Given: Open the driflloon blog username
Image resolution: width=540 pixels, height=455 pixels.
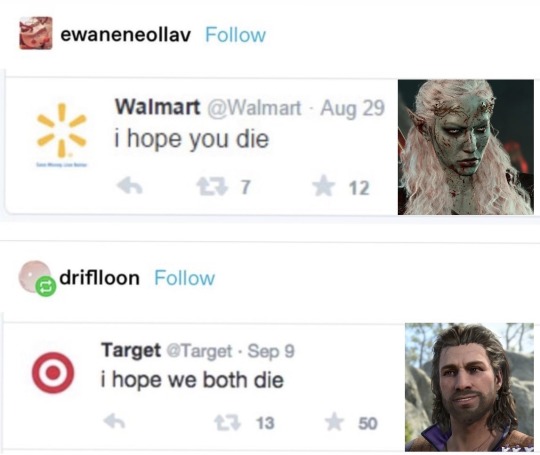Looking at the screenshot, I should 100,278.
